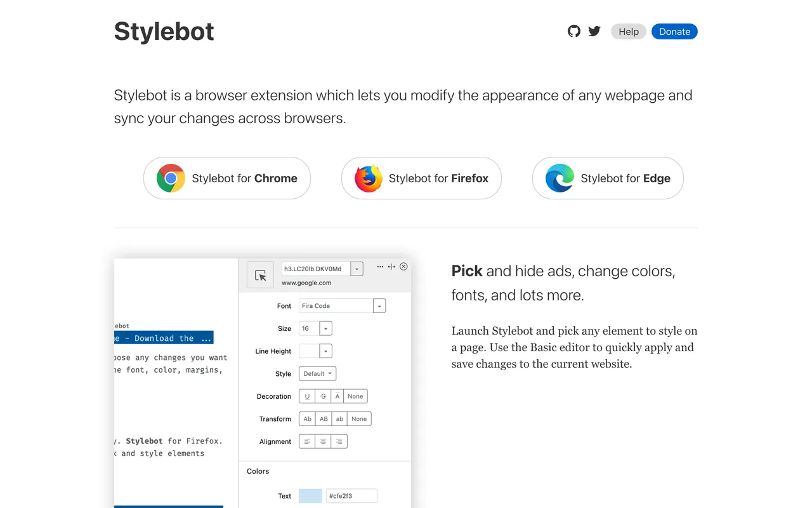Click the panel position arrows icon
Screen dimensions: 812x508
[391, 267]
